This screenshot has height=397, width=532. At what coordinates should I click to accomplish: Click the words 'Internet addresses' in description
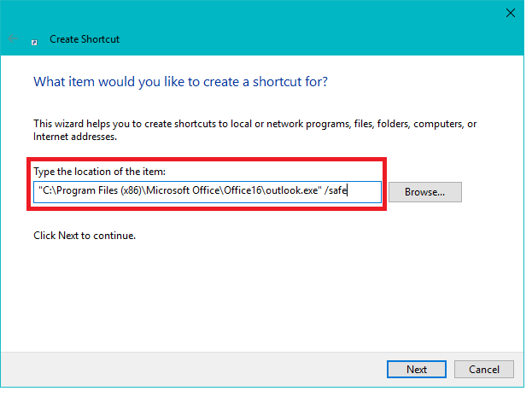tap(74, 137)
